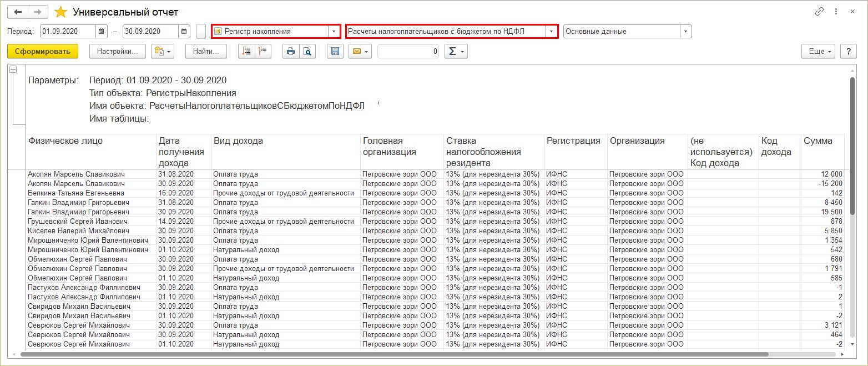This screenshot has width=868, height=366.
Task: Click the end date field 30.09.2020
Action: 151,31
